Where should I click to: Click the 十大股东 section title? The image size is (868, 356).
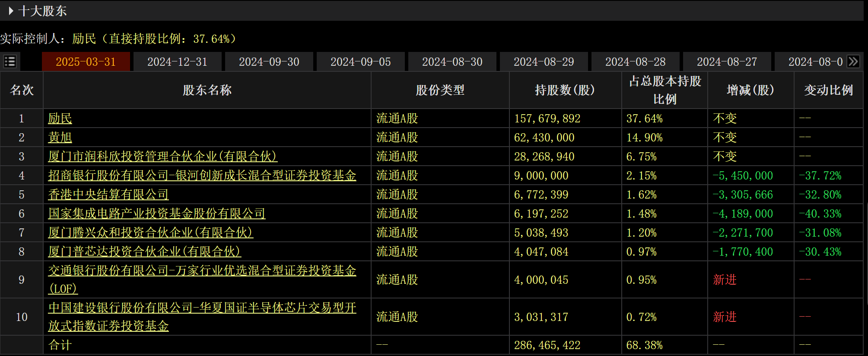coord(42,11)
